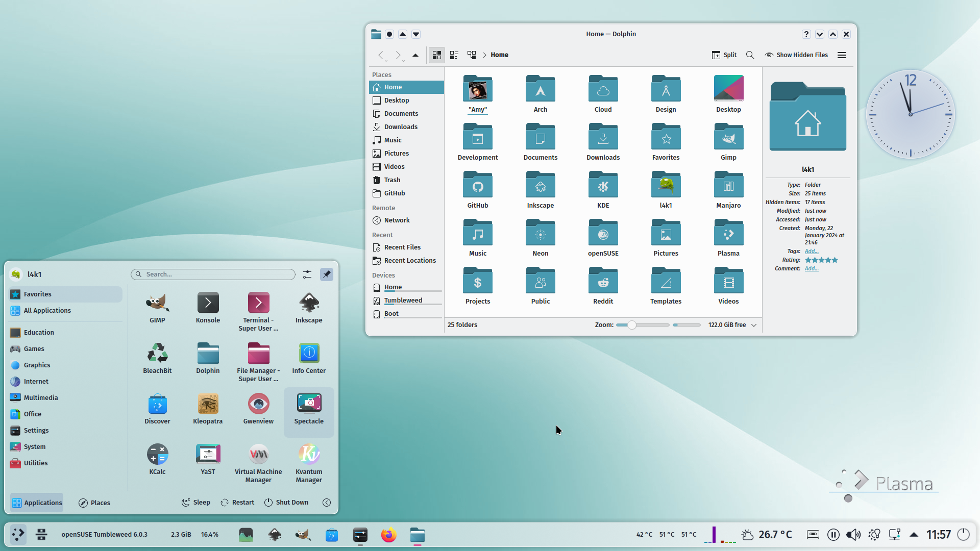980x551 pixels.
Task: Expand the free space dropdown in status bar
Action: [754, 325]
